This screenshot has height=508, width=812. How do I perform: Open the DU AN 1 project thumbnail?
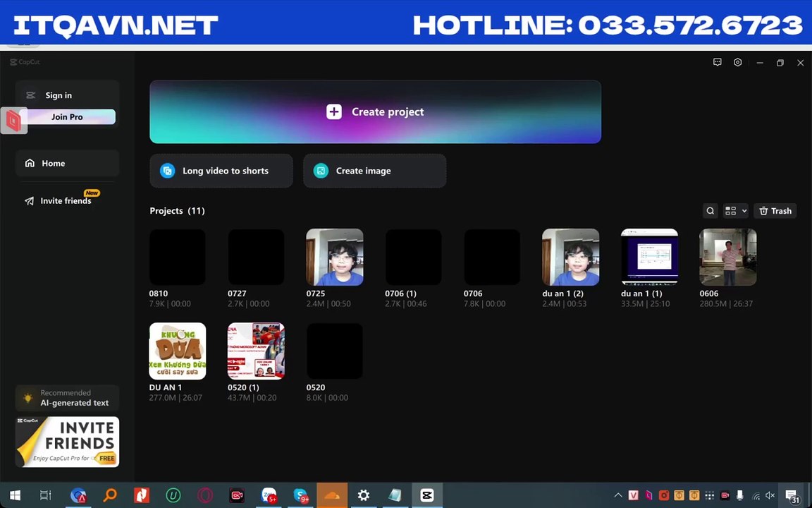coord(178,351)
